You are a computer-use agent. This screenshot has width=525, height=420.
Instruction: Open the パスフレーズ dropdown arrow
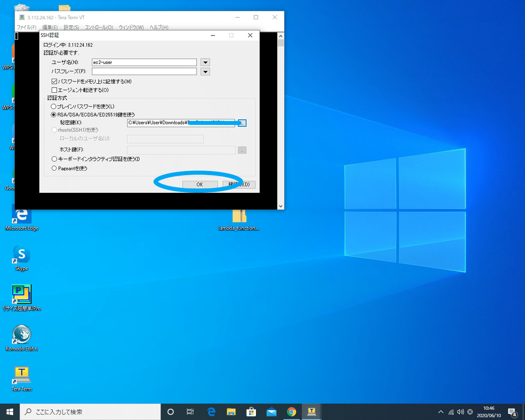[206, 72]
